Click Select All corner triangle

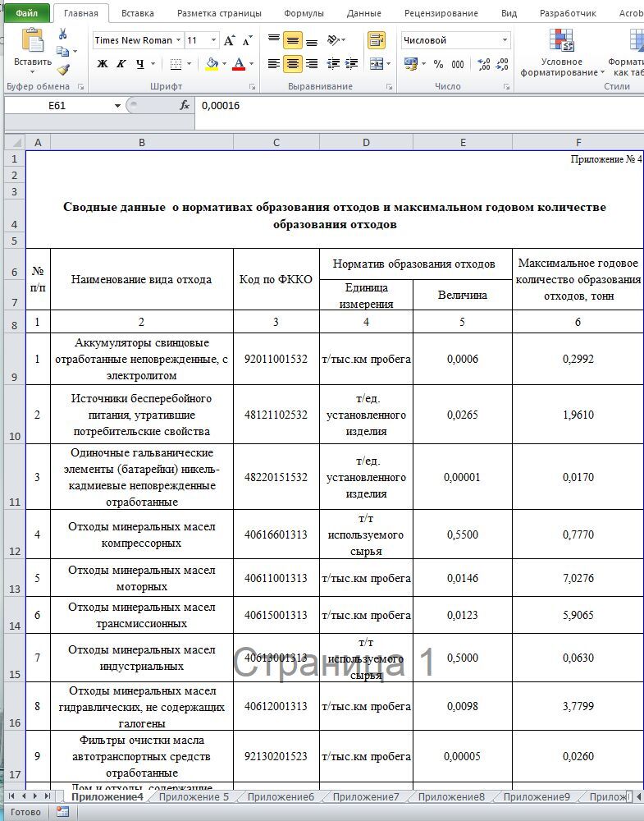[x=15, y=142]
